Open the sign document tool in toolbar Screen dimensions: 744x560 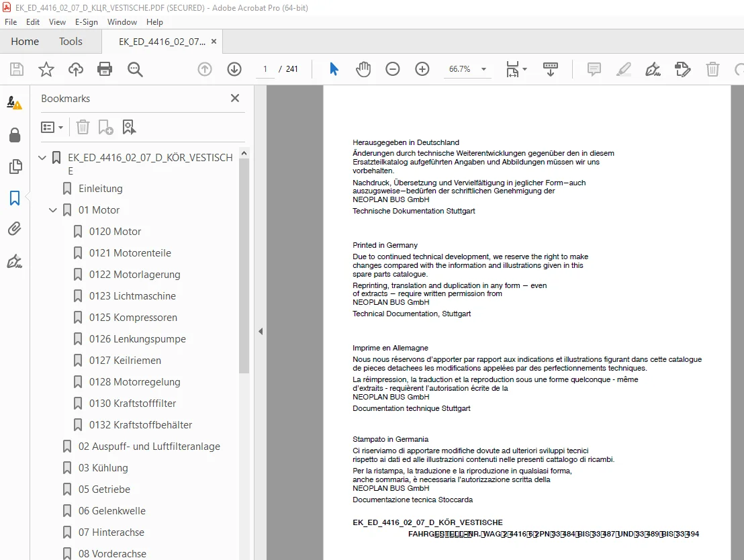coord(653,69)
